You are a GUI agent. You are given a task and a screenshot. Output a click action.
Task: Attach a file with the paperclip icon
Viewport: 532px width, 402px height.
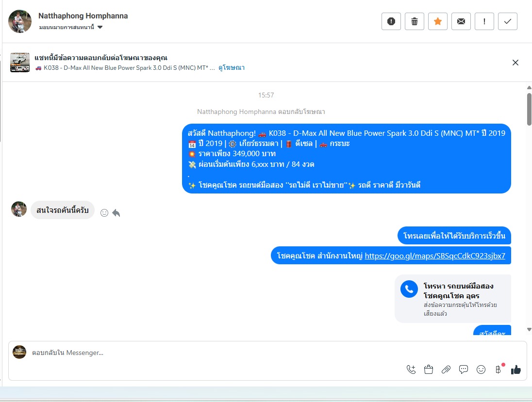(446, 370)
